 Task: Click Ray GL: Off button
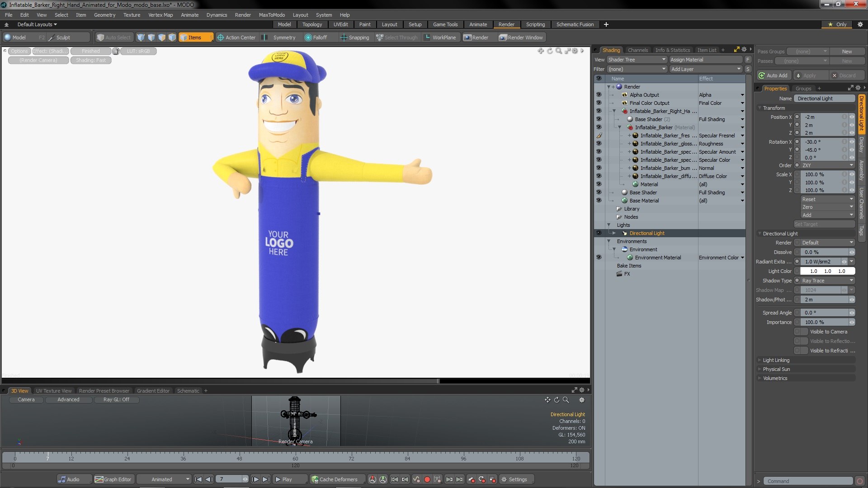[x=116, y=399]
